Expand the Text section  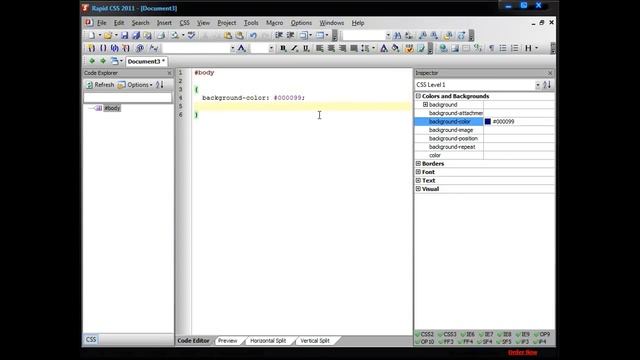(x=418, y=180)
